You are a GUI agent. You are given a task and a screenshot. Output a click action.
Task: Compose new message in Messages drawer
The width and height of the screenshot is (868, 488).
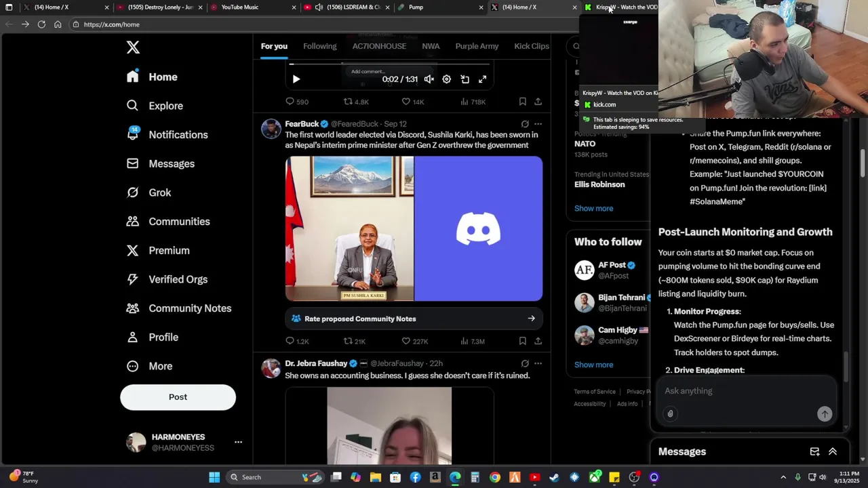click(814, 451)
